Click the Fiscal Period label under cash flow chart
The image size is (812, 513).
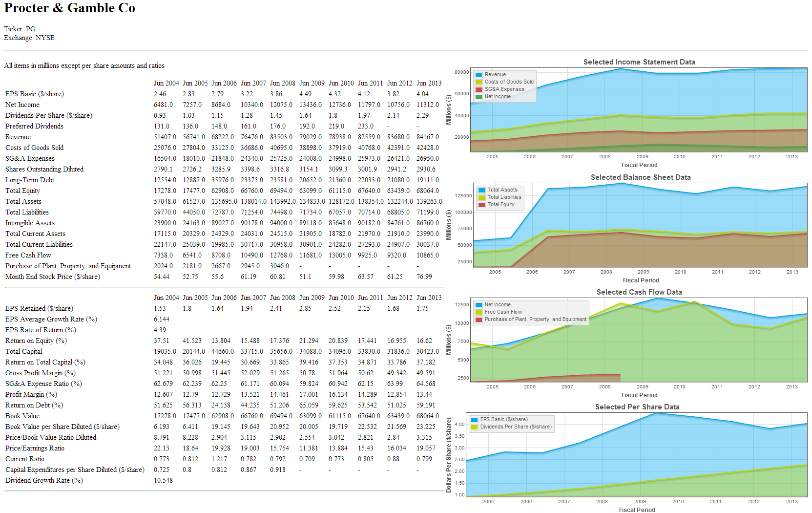pyautogui.click(x=639, y=395)
